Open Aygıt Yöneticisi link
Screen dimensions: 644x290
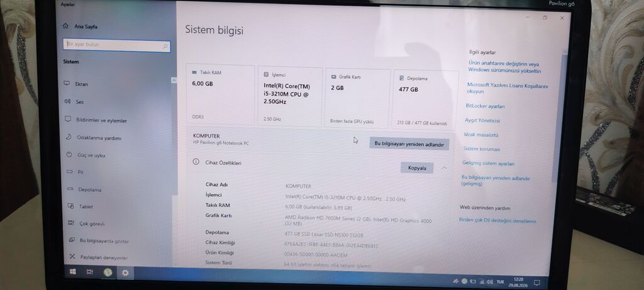point(482,120)
